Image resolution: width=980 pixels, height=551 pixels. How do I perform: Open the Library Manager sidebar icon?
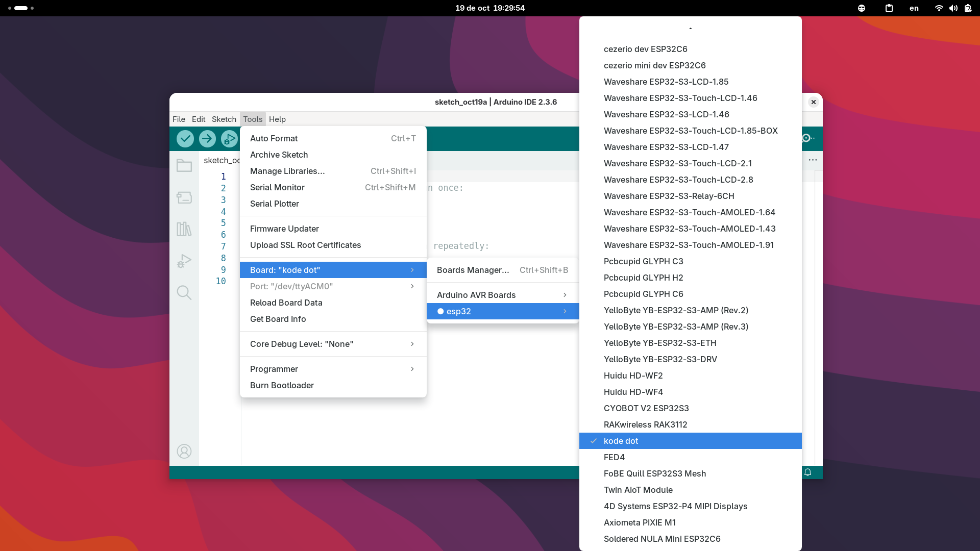point(184,229)
